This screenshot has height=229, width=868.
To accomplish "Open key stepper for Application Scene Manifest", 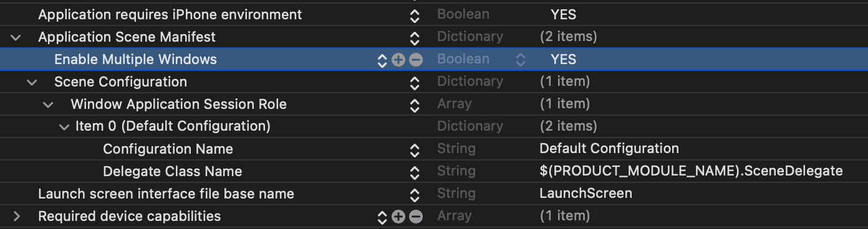I will (x=414, y=37).
